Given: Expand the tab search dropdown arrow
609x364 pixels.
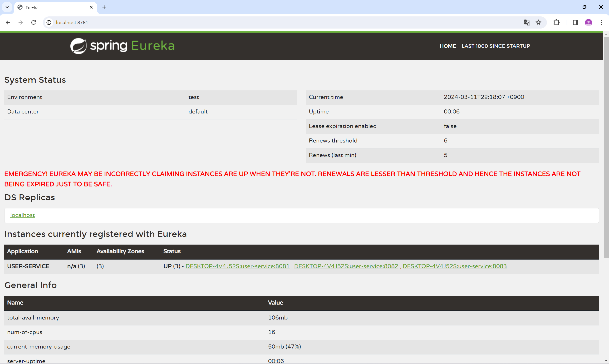Looking at the screenshot, I should 7,7.
